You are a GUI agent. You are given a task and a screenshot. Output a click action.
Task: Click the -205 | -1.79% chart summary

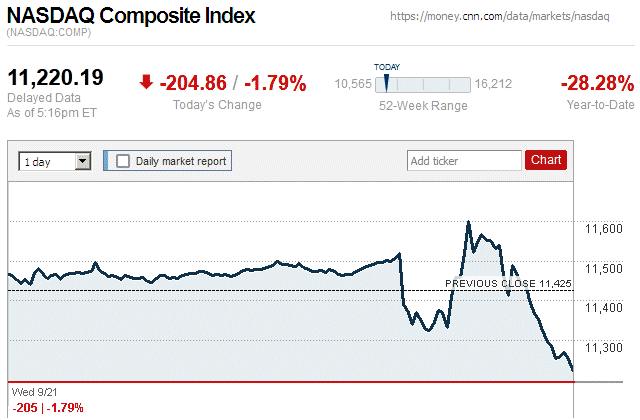point(48,407)
